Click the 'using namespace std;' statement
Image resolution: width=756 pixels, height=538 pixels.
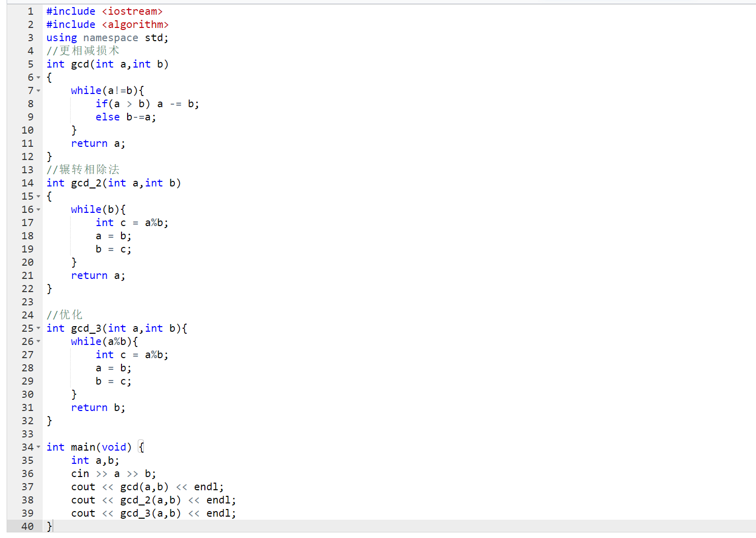tap(107, 38)
